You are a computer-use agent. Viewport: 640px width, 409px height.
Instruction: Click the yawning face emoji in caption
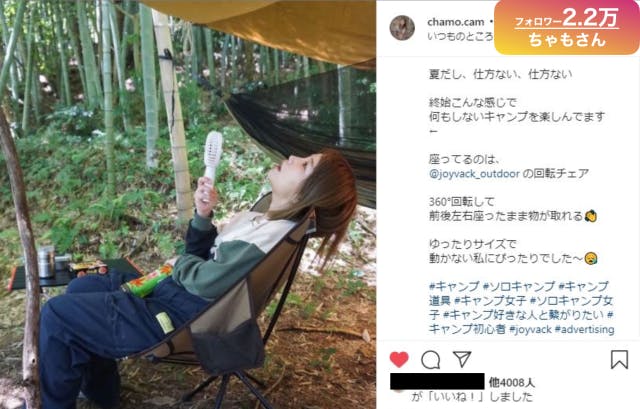point(591,258)
